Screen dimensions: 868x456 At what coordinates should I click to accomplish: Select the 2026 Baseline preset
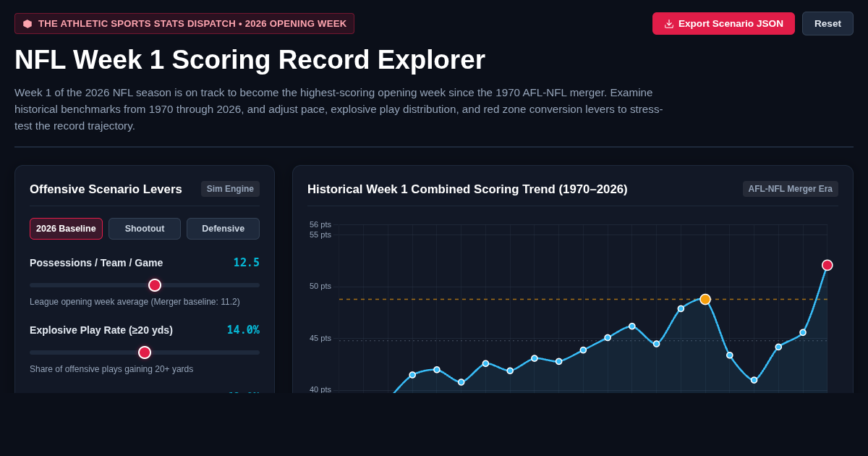(x=66, y=229)
